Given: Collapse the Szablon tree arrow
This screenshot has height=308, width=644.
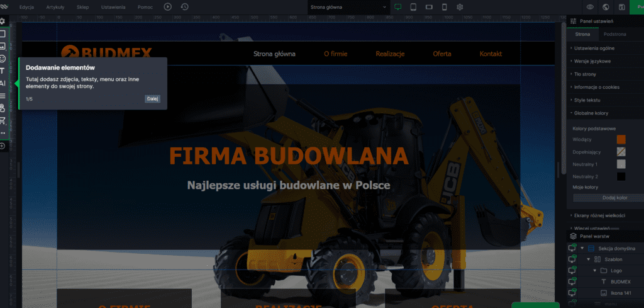Looking at the screenshot, I should (588, 260).
